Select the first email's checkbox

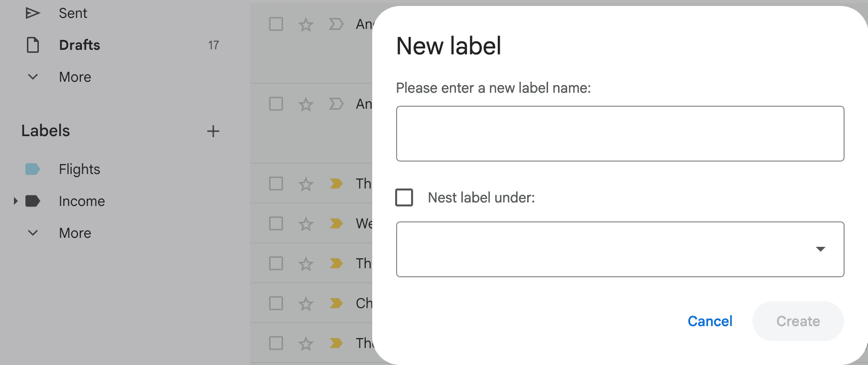tap(276, 23)
